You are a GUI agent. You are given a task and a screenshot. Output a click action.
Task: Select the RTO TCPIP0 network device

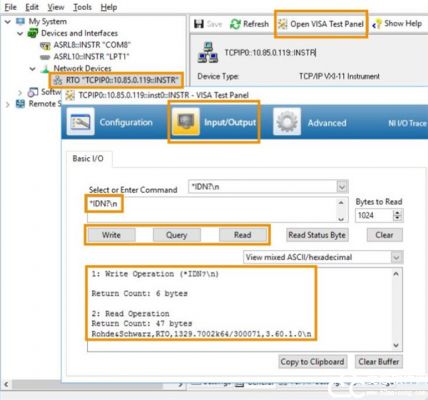(x=117, y=80)
